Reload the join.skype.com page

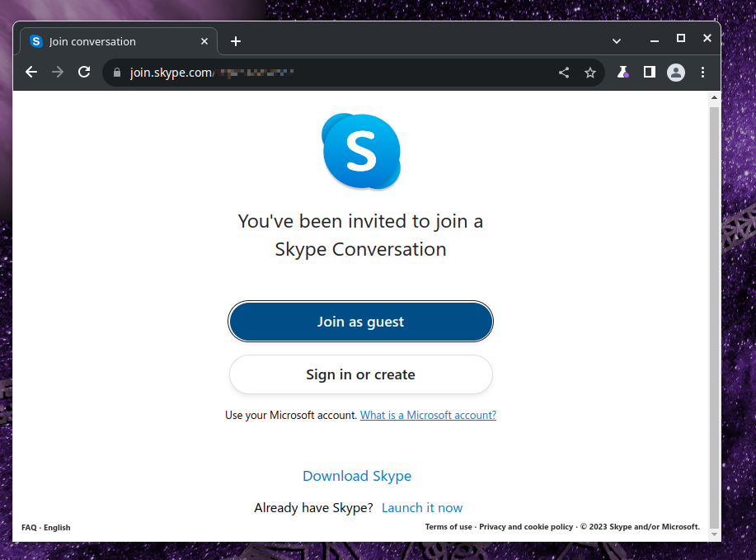click(84, 73)
